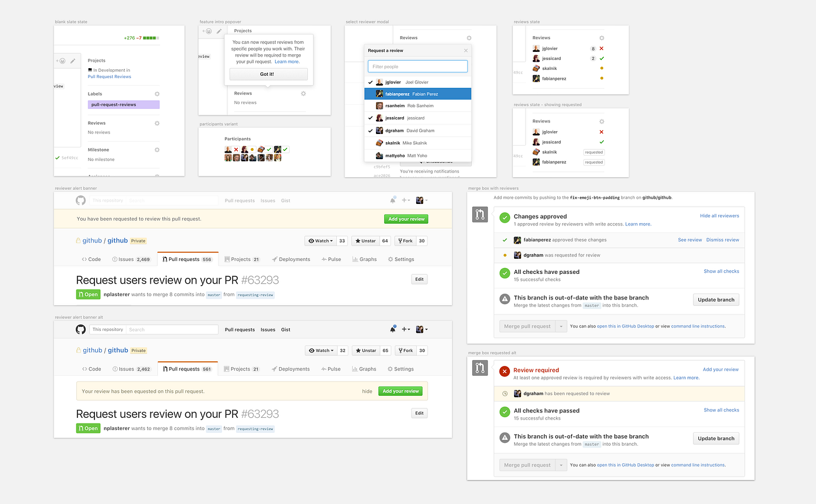Click dgraham's avatar in merge box with reviewers

pyautogui.click(x=518, y=255)
